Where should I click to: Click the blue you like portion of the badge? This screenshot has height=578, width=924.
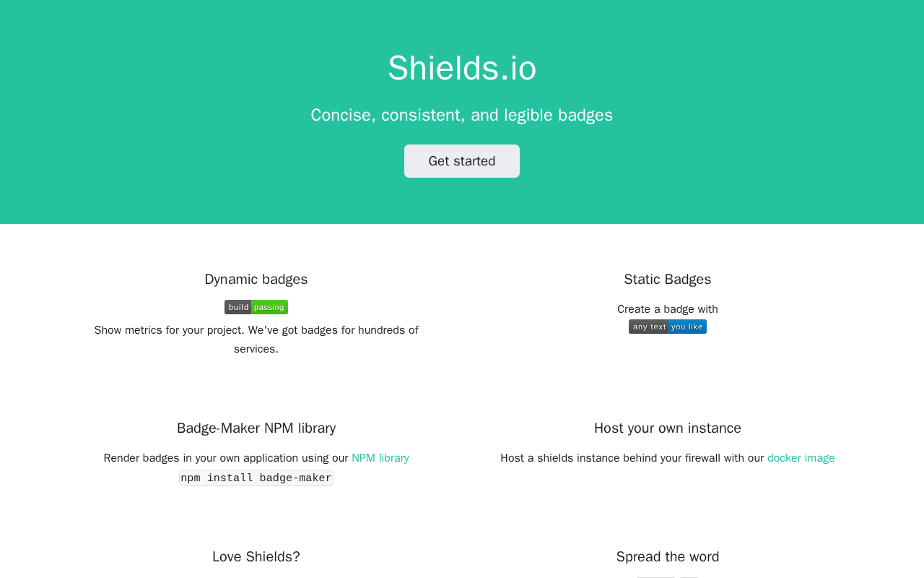point(687,327)
